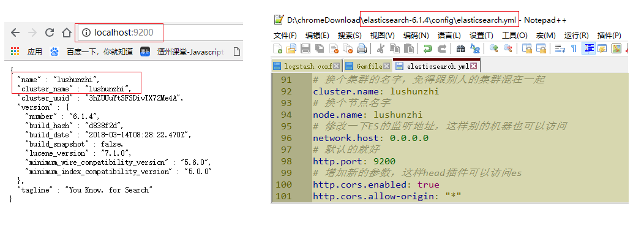Screen dimensions: 644x225
Task: Click the cluster.name line 92 in the editor
Action: pos(376,91)
